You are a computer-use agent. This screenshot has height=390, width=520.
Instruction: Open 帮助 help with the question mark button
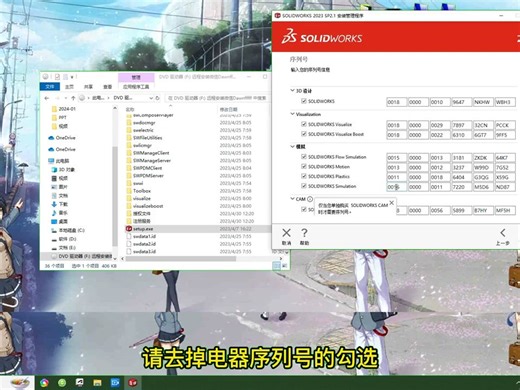pyautogui.click(x=304, y=236)
